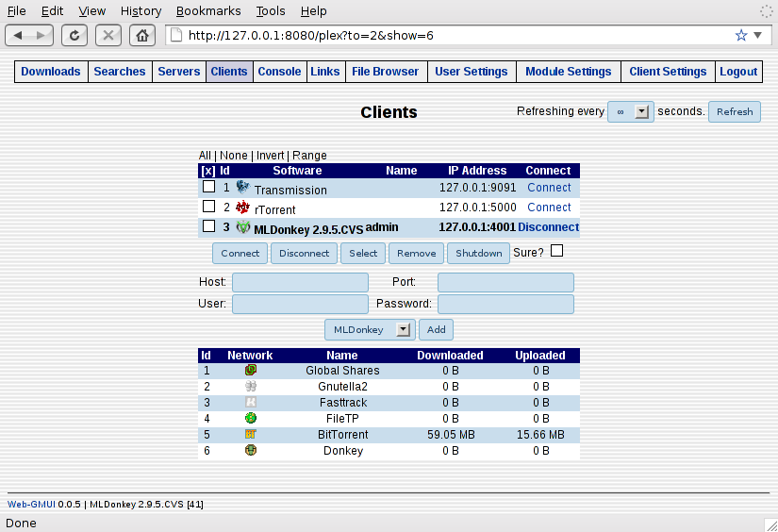Click the FileTP network icon
The image size is (778, 532).
point(251,418)
